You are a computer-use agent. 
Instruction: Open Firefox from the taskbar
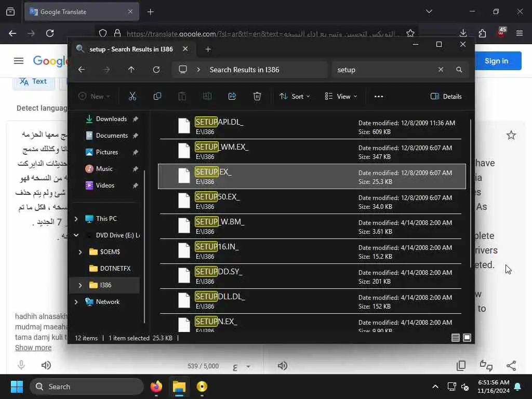tap(156, 387)
